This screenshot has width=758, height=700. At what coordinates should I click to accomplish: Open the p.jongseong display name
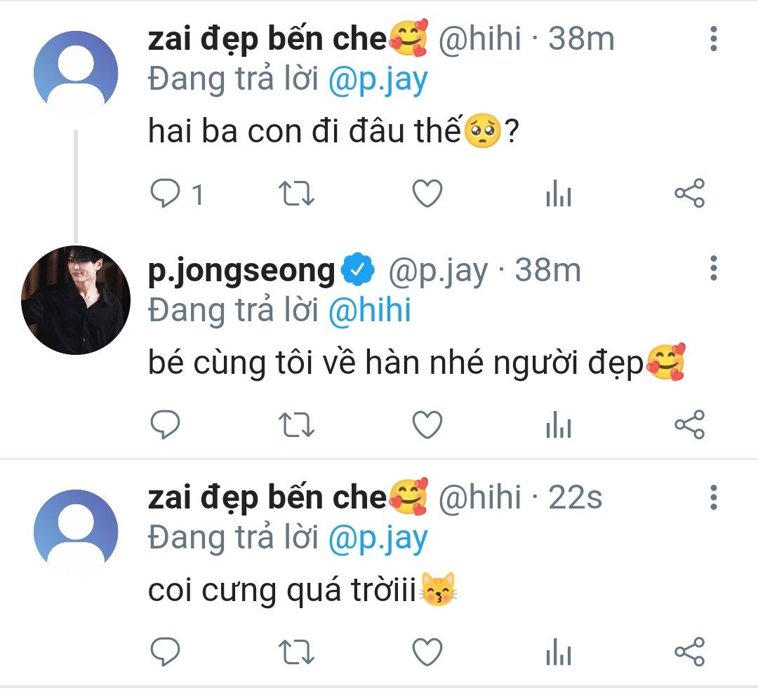pyautogui.click(x=241, y=270)
